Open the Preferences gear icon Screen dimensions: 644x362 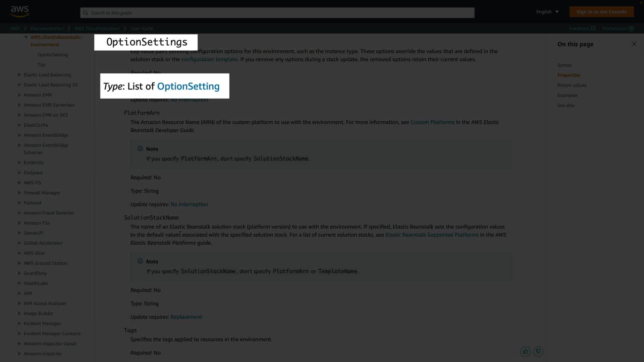click(x=631, y=28)
